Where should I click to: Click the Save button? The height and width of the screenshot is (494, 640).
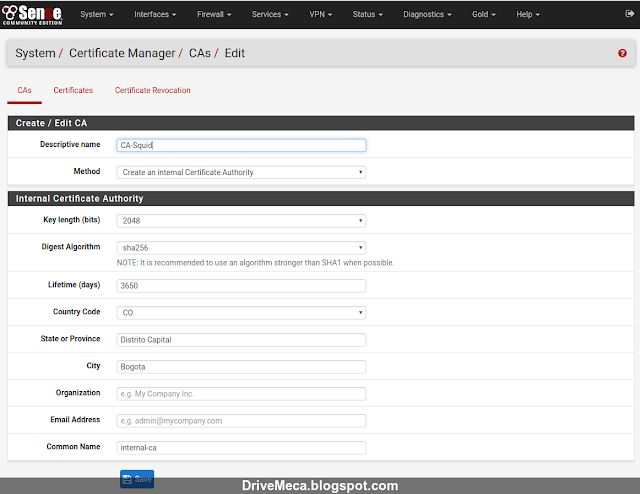(137, 479)
